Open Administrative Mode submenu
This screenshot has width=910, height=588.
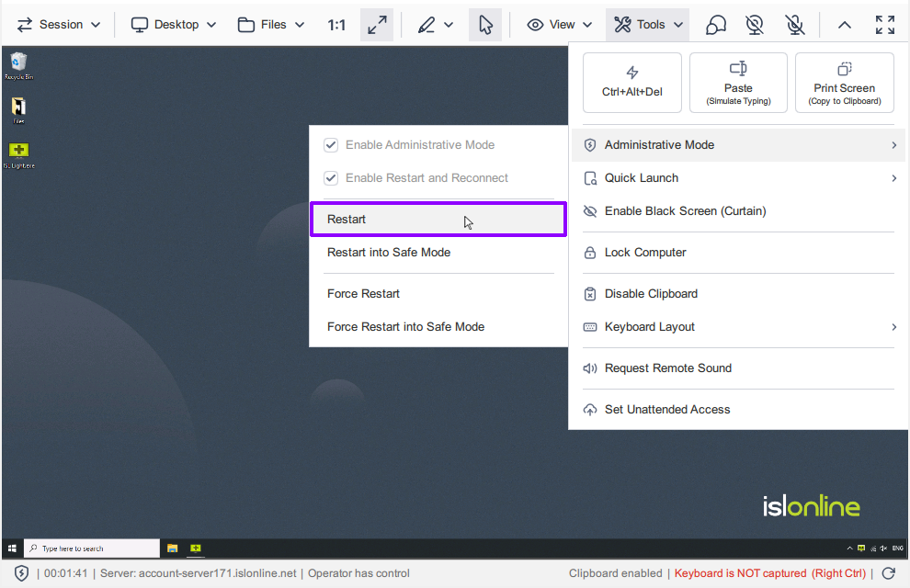pos(739,145)
